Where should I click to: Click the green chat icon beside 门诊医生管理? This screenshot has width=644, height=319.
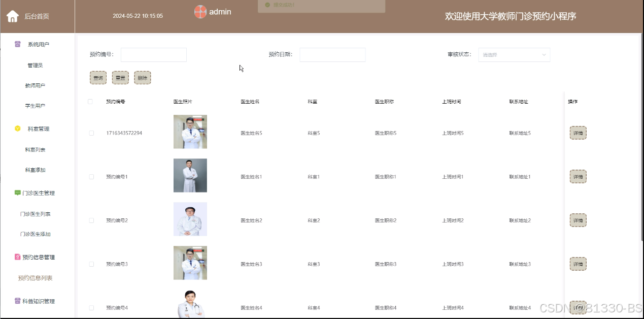coord(18,193)
